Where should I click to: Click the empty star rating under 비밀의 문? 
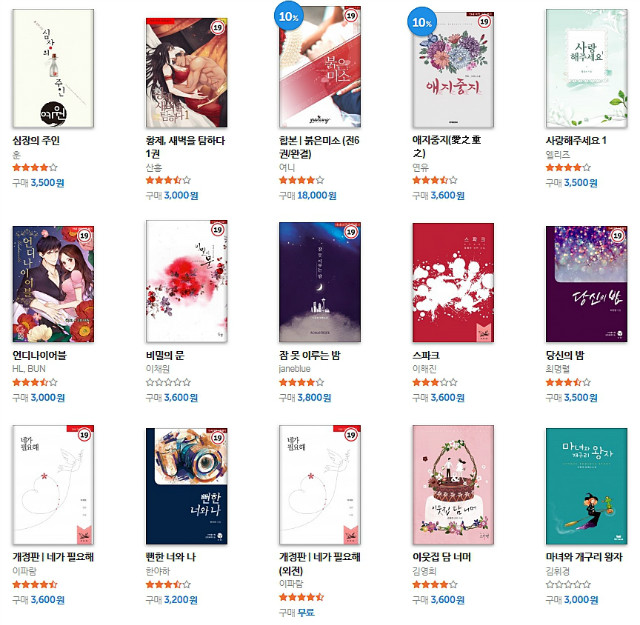168,383
